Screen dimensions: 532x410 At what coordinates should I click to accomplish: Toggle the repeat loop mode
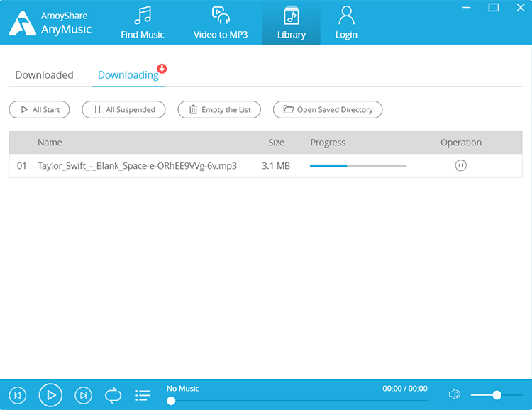pyautogui.click(x=113, y=395)
